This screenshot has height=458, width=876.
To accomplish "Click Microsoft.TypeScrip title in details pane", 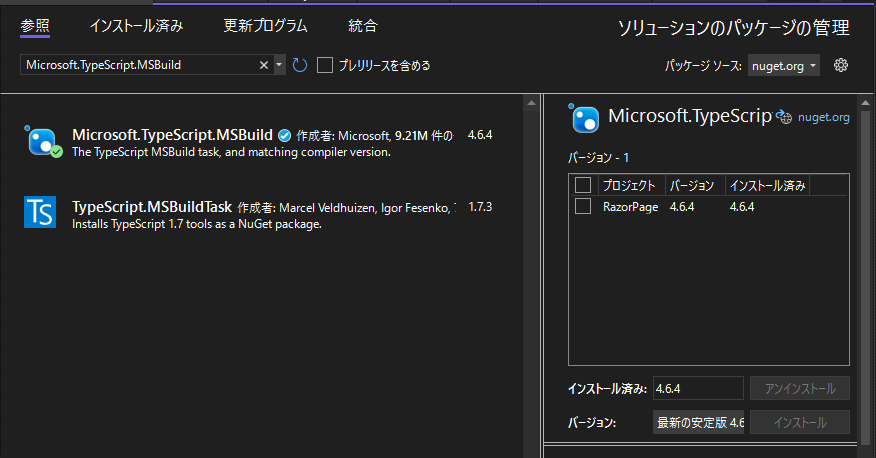I will pyautogui.click(x=690, y=116).
